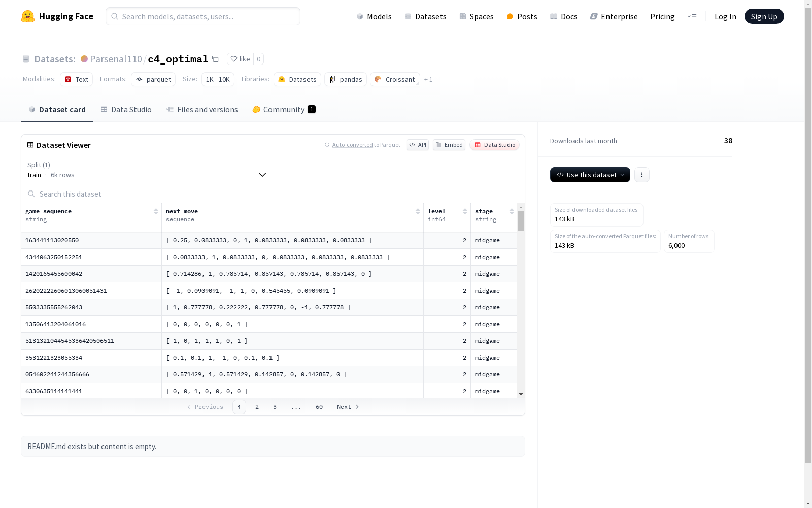Open the Parsenal110 user link
Viewport: 812px width, 508px height.
pos(116,59)
